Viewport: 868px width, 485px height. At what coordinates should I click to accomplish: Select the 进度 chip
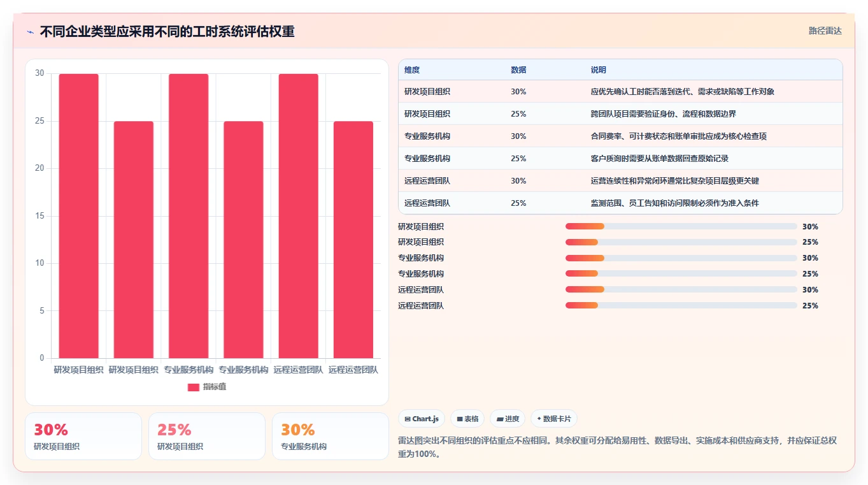(x=508, y=419)
